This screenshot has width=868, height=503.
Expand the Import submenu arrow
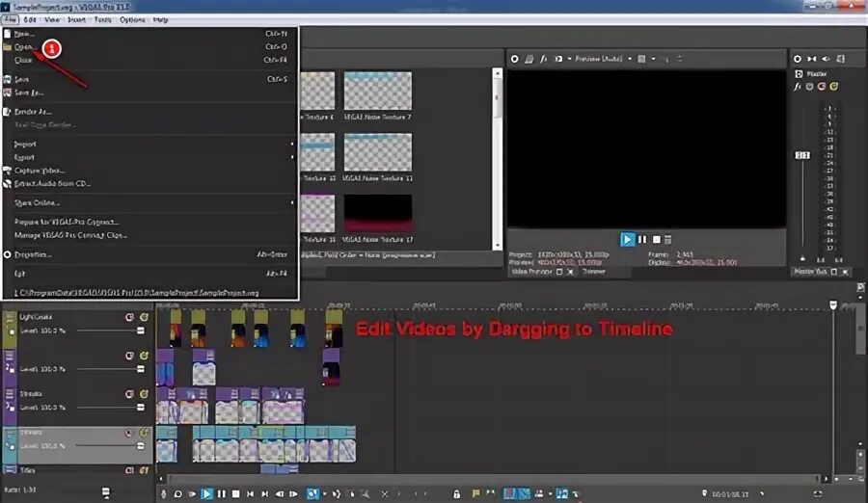[292, 144]
